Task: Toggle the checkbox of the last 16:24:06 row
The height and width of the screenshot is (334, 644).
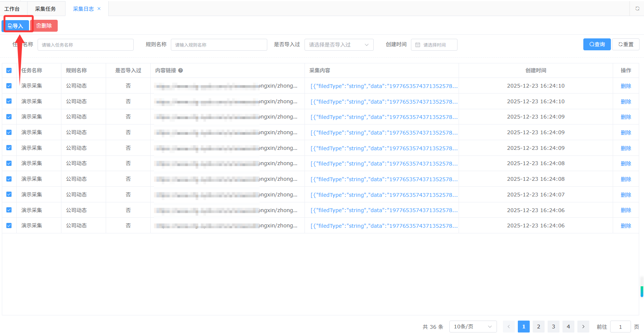Action: click(9, 226)
